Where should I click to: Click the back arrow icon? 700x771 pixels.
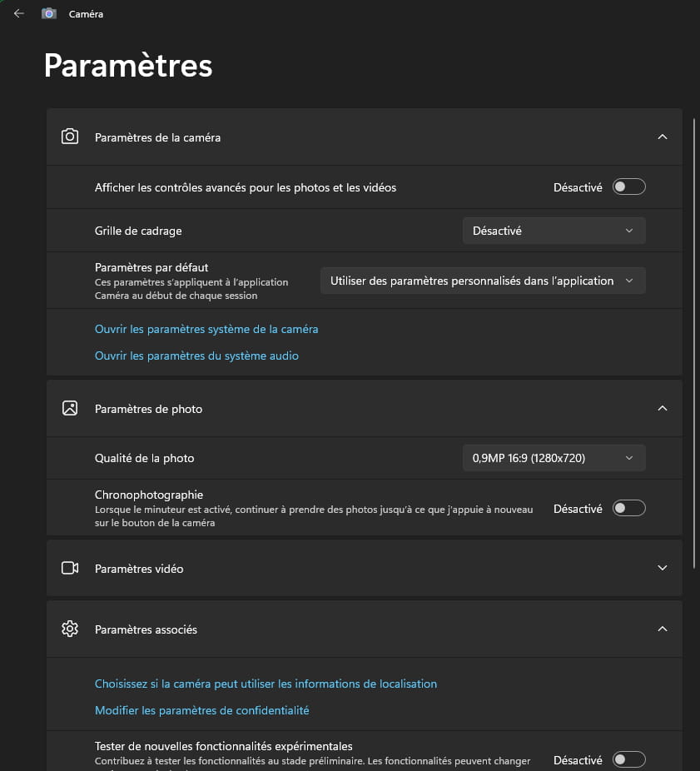pos(19,13)
